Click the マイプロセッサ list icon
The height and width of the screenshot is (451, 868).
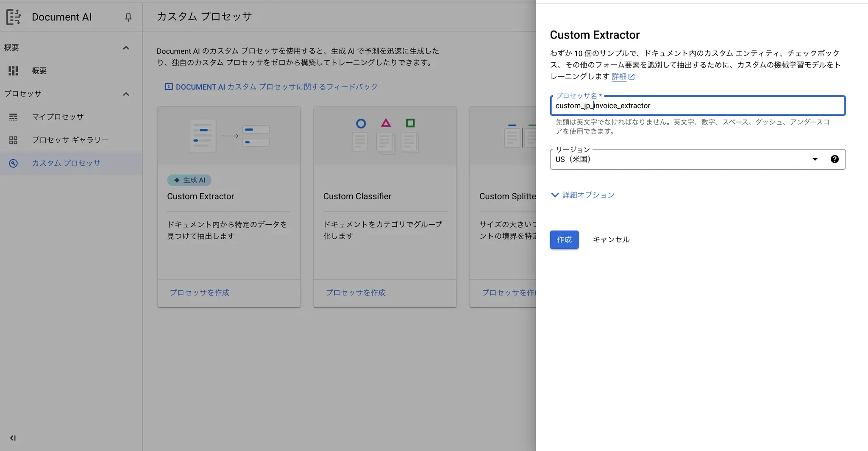[13, 117]
